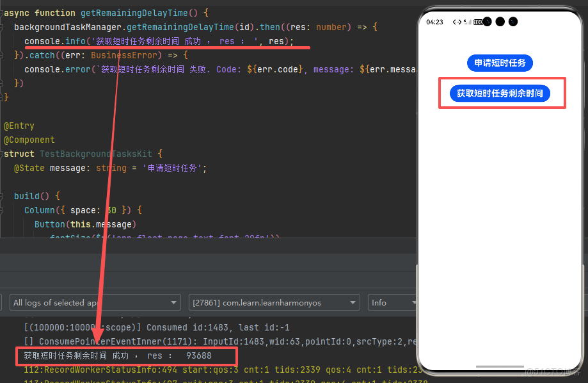Screen dimensions: 588x383
Task: Click the 'Consumed id:1483' log line
Action: (x=157, y=327)
